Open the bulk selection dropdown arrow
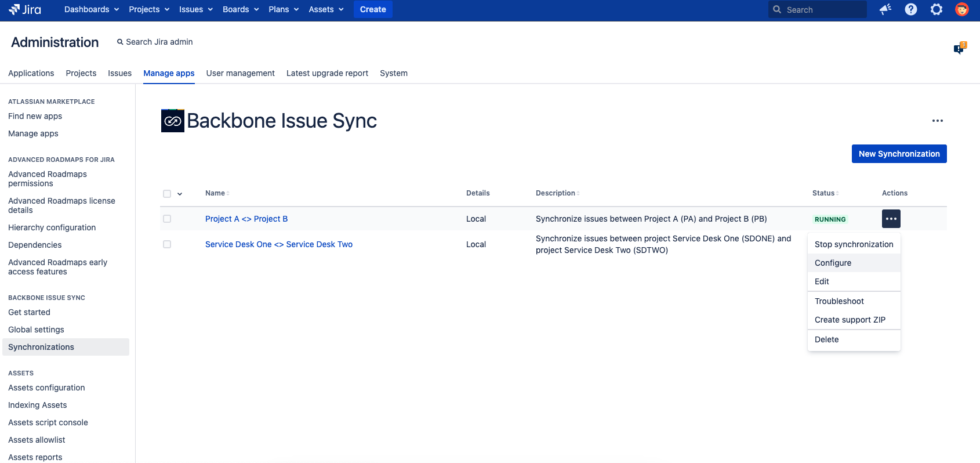The image size is (980, 463). coord(180,194)
